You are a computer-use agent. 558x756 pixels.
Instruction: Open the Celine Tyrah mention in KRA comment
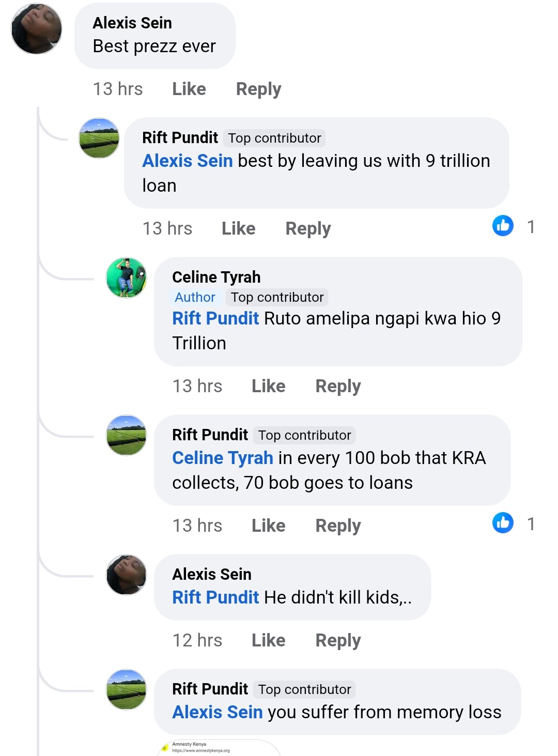pos(223,458)
